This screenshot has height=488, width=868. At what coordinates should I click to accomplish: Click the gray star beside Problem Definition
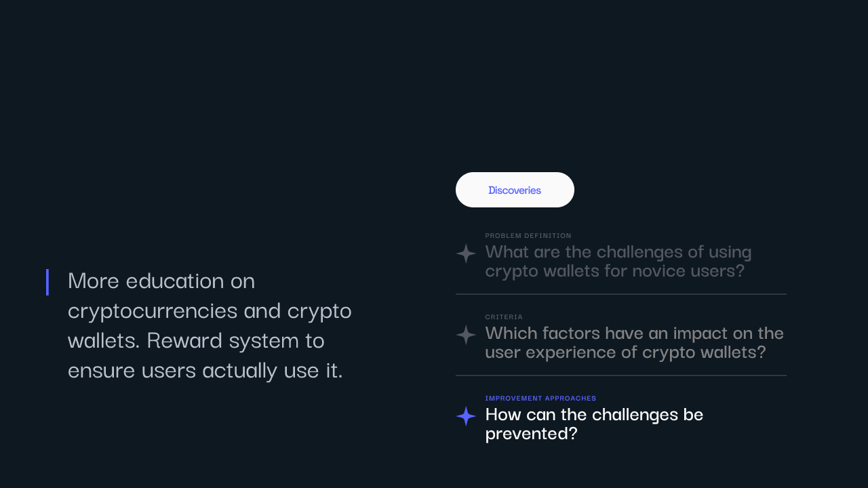pos(466,253)
